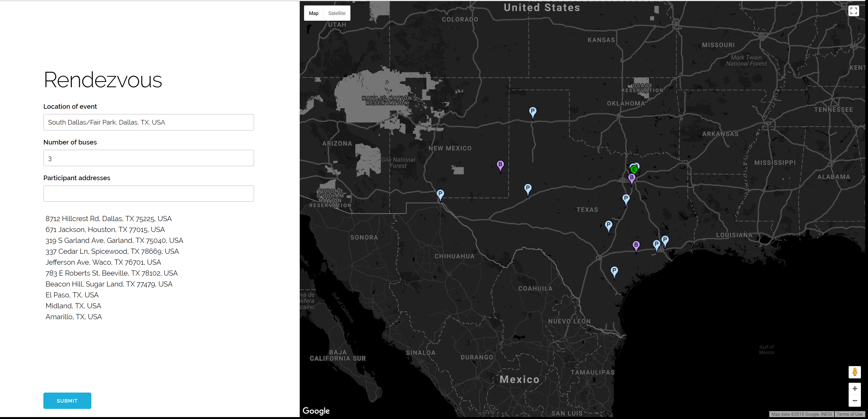This screenshot has width=868, height=419.
Task: Click the fullscreen map toggle icon
Action: pyautogui.click(x=853, y=11)
